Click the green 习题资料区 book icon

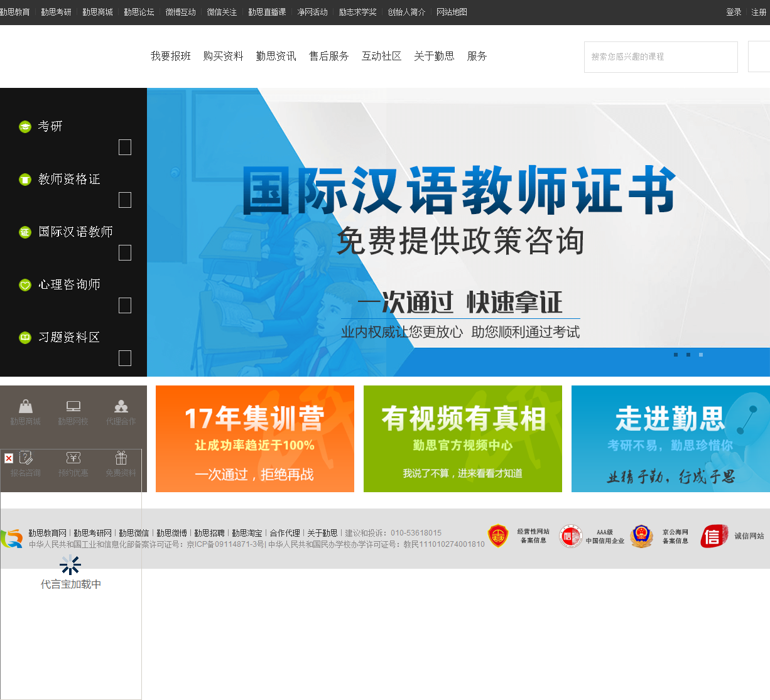pos(25,338)
